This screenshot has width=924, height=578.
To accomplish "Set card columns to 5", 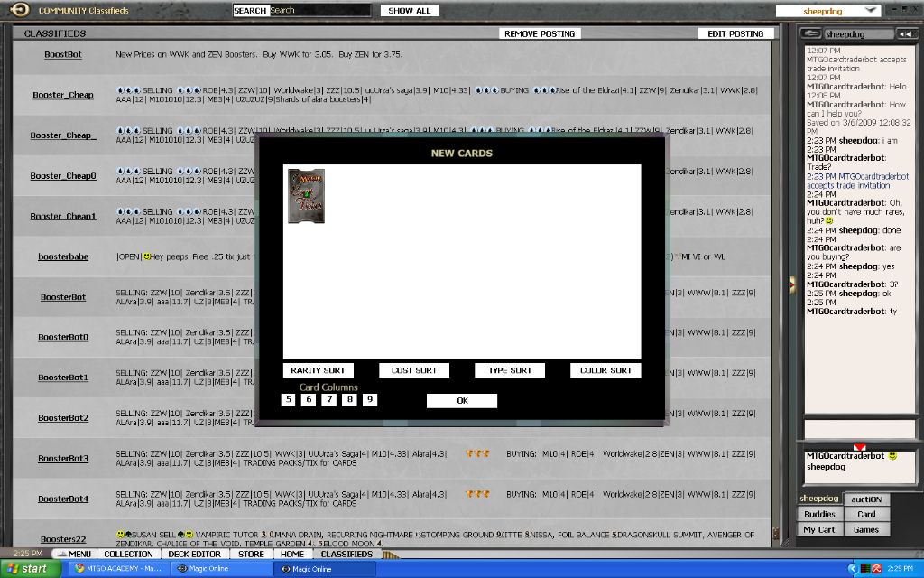I will click(x=288, y=399).
